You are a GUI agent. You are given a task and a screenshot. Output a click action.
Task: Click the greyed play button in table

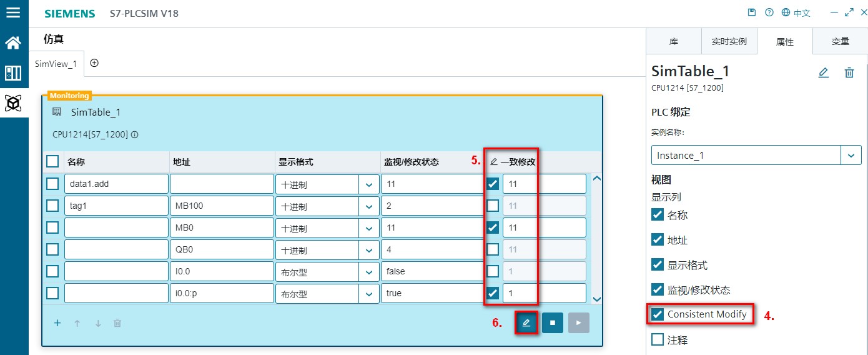pyautogui.click(x=579, y=322)
